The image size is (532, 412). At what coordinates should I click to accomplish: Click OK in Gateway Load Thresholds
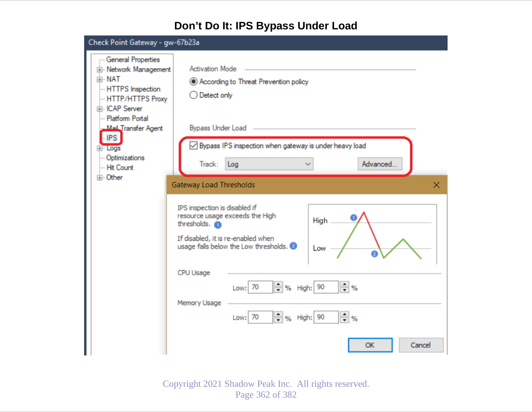point(370,345)
